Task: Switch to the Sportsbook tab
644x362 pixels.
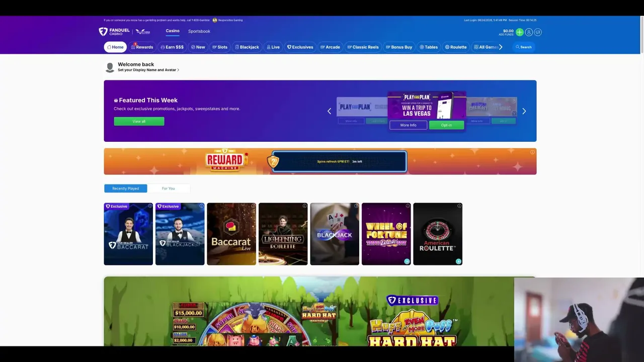Action: pos(199,31)
